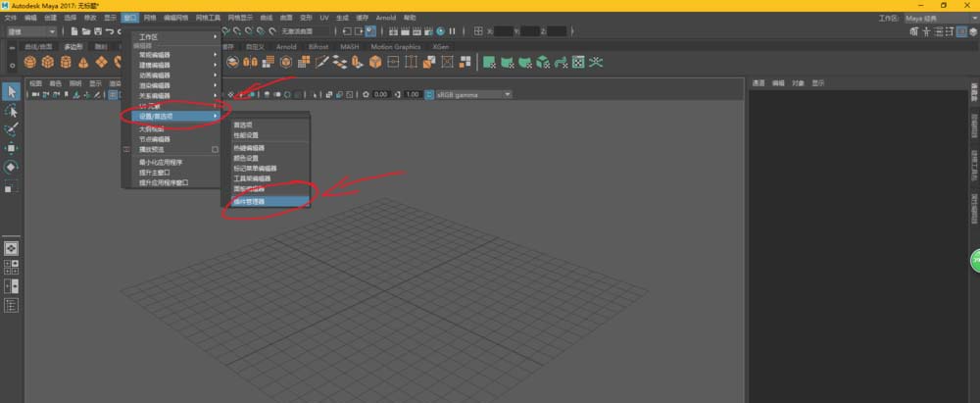This screenshot has height=403, width=980.
Task: Toggle the Attribute Editor icon at top right
Action: 936,31
